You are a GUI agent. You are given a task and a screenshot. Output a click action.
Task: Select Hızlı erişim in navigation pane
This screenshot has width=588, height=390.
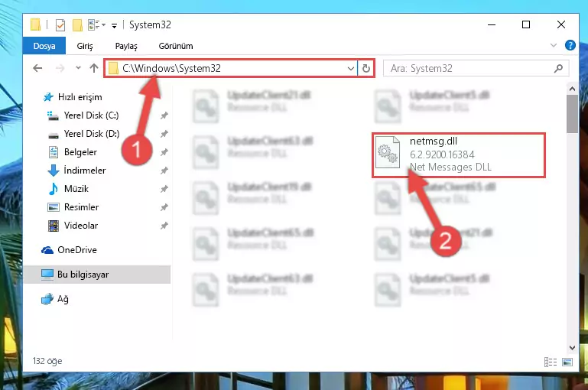coord(80,97)
